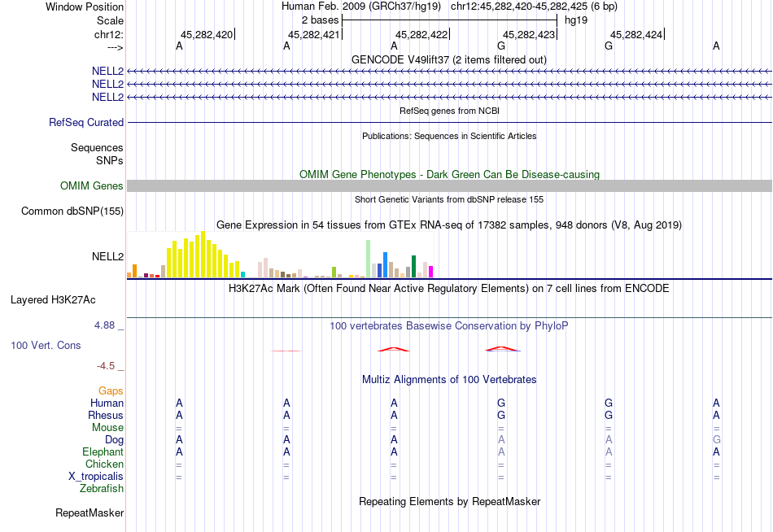The width and height of the screenshot is (773, 532).
Task: Open OMIM Gene Phenotypes track title
Action: pyautogui.click(x=449, y=175)
